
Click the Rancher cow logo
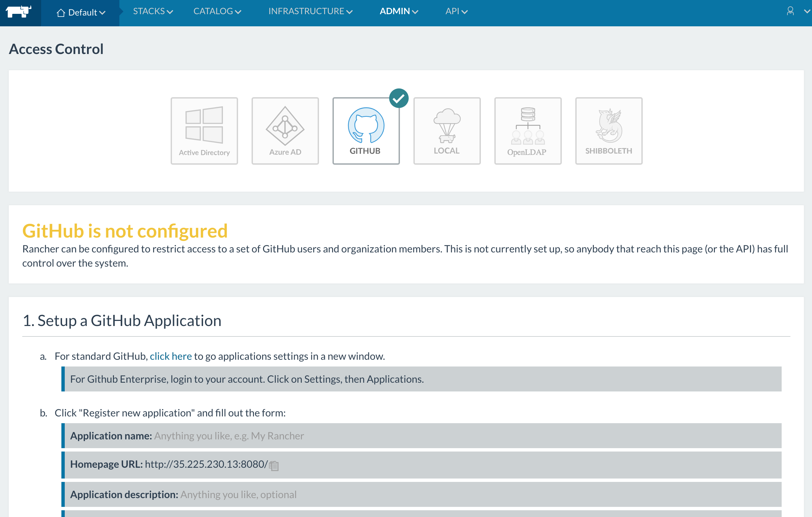[19, 11]
